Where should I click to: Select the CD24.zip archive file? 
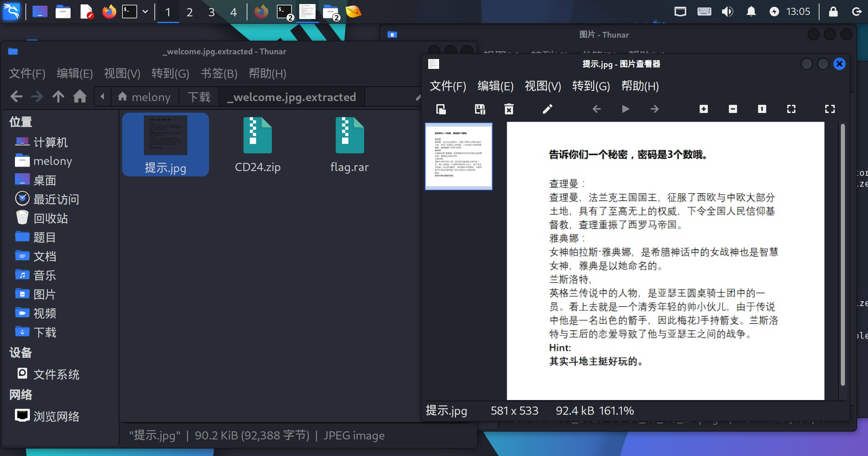pos(258,145)
